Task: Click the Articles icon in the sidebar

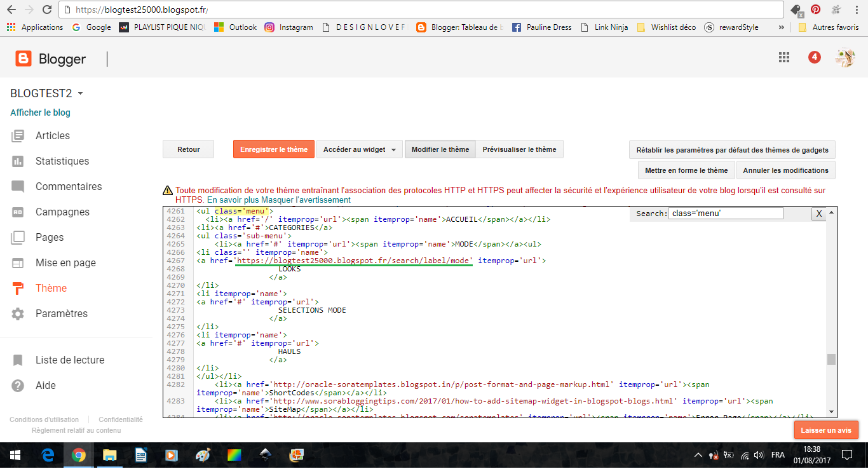Action: point(18,135)
